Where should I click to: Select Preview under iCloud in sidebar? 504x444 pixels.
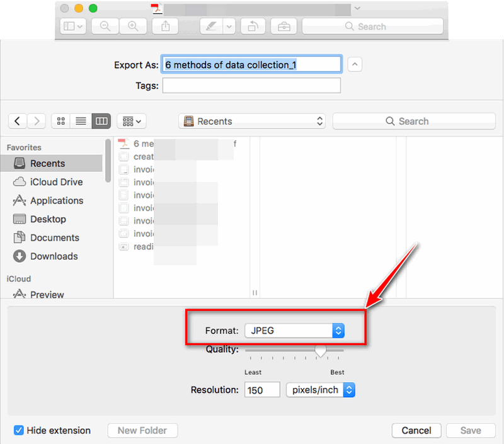click(52, 293)
